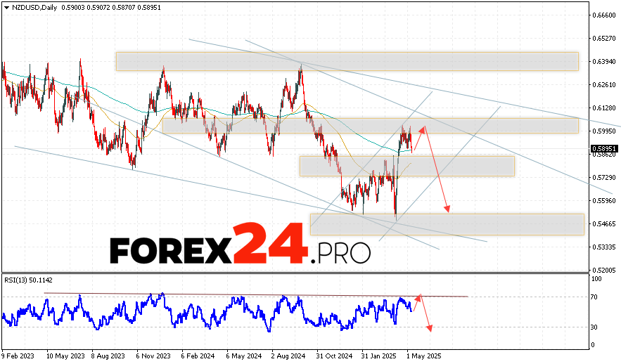Select the 6 Nov 2023 date label
Screen dimensions: 621x364
[152, 354]
